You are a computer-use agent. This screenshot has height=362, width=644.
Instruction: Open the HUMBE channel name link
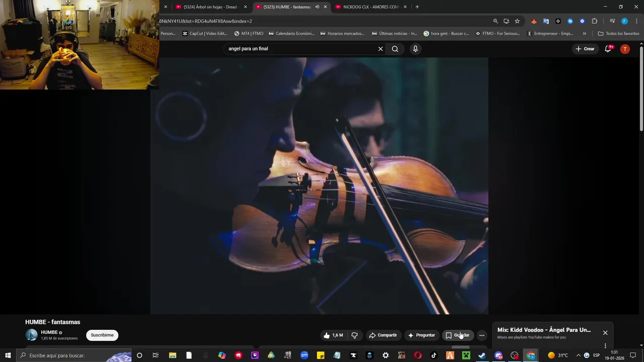[x=49, y=332]
